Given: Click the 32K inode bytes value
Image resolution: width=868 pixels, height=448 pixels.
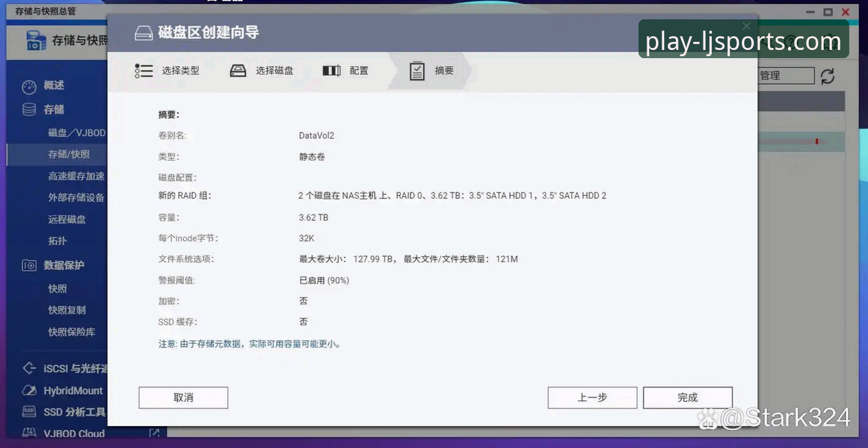Looking at the screenshot, I should coord(306,238).
